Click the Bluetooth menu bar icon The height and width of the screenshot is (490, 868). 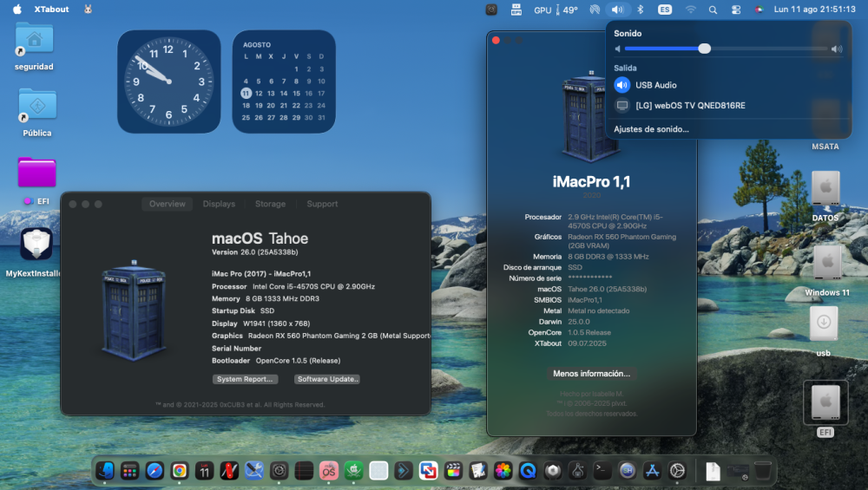pyautogui.click(x=640, y=10)
